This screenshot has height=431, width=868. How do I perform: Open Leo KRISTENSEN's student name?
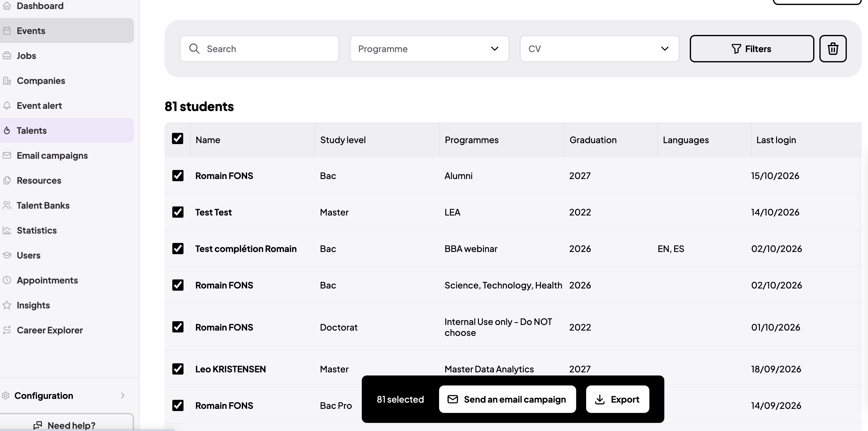click(231, 369)
